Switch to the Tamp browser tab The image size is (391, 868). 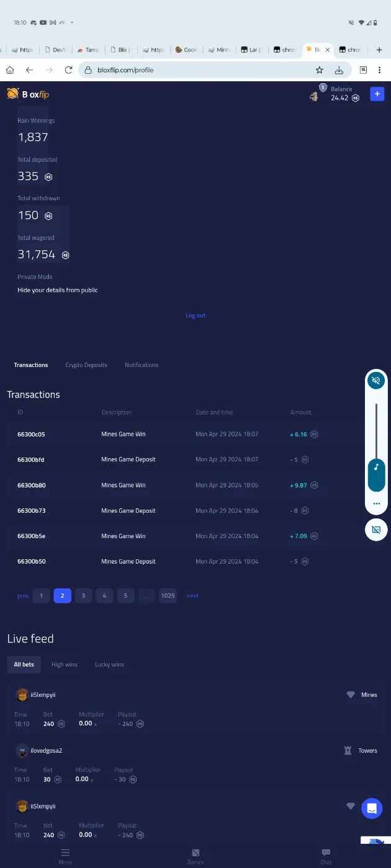(88, 50)
